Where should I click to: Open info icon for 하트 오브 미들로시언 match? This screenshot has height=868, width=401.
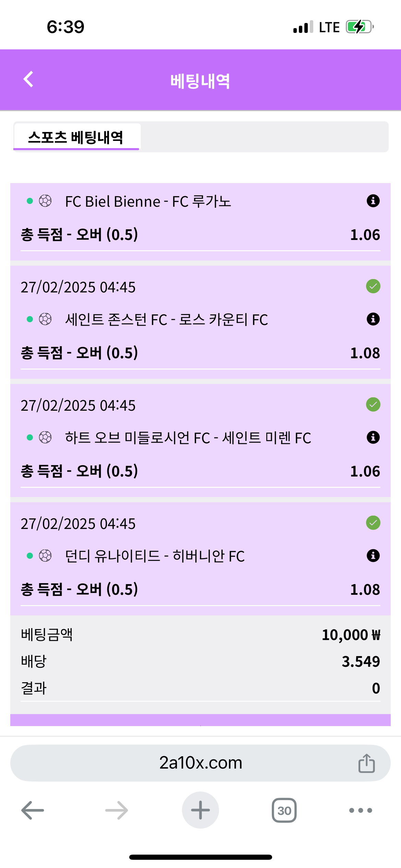(373, 437)
